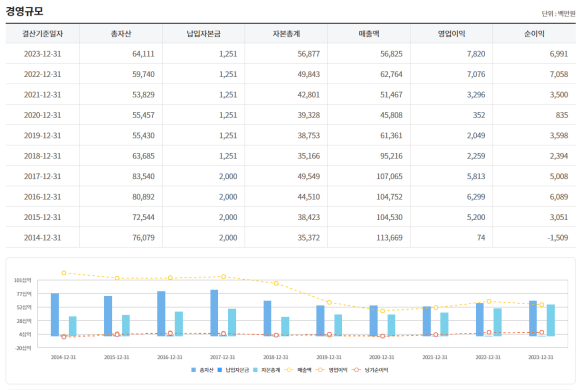
Task: Click the 2023-12-31 equity total chart bar
Action: [551, 320]
